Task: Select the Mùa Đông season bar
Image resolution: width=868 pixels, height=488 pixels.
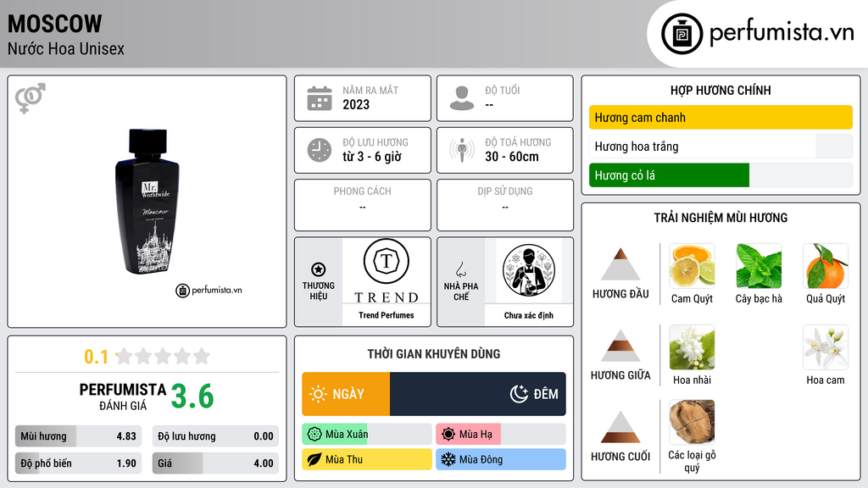Action: (501, 459)
